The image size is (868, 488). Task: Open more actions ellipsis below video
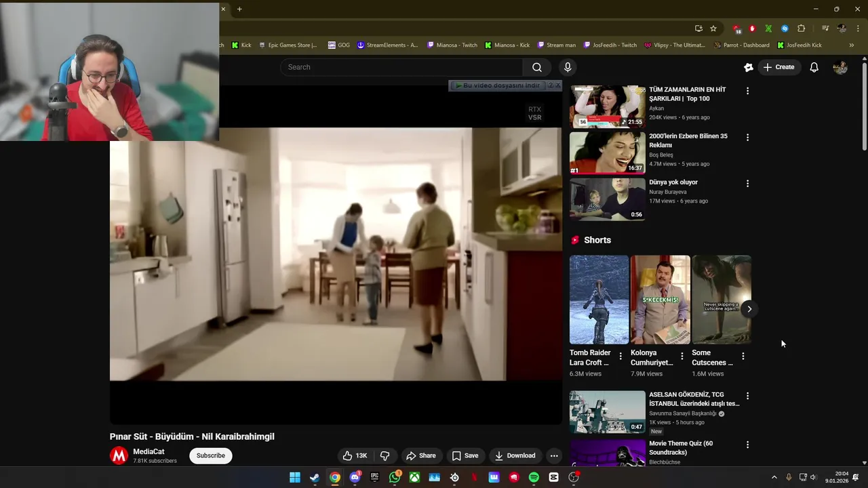(554, 455)
